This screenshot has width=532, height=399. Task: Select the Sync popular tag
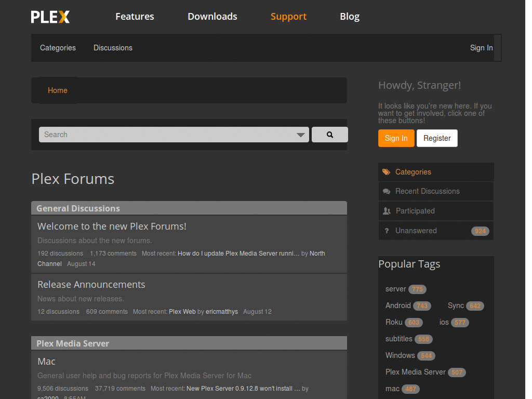456,305
